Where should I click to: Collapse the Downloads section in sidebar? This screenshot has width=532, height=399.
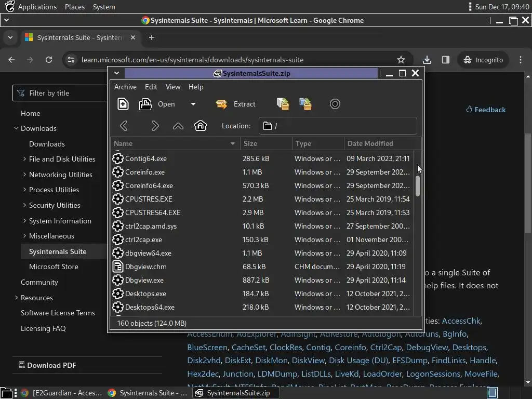coord(16,128)
